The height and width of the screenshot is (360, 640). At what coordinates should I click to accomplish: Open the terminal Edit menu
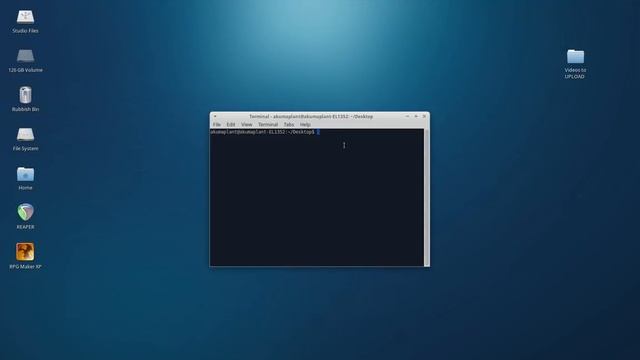[x=231, y=124]
